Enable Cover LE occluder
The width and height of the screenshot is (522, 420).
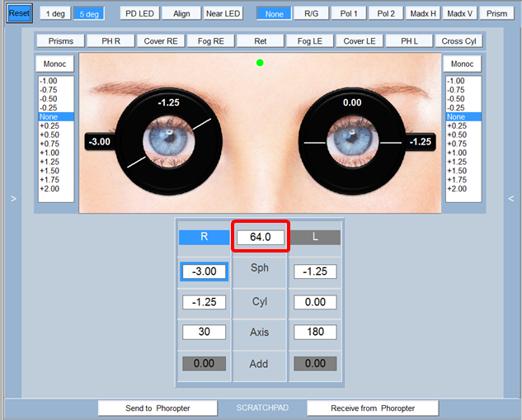[x=360, y=41]
